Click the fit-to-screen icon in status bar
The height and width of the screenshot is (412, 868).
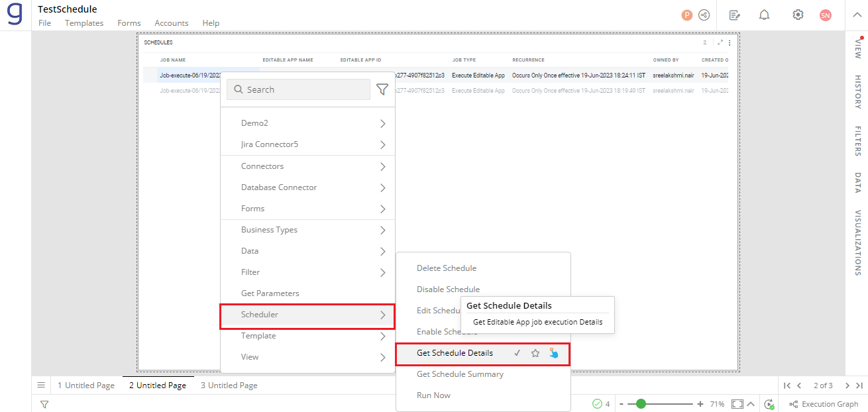[x=737, y=404]
